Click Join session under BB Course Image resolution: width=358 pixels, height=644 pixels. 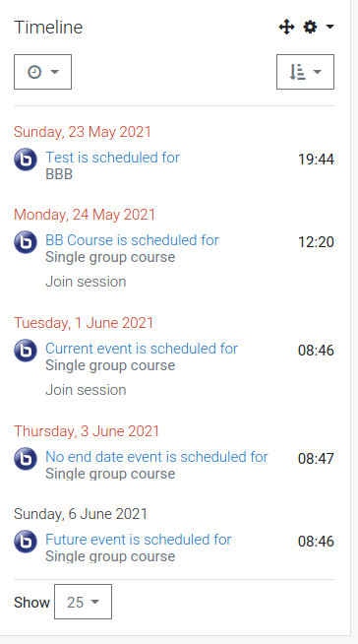[x=86, y=282]
